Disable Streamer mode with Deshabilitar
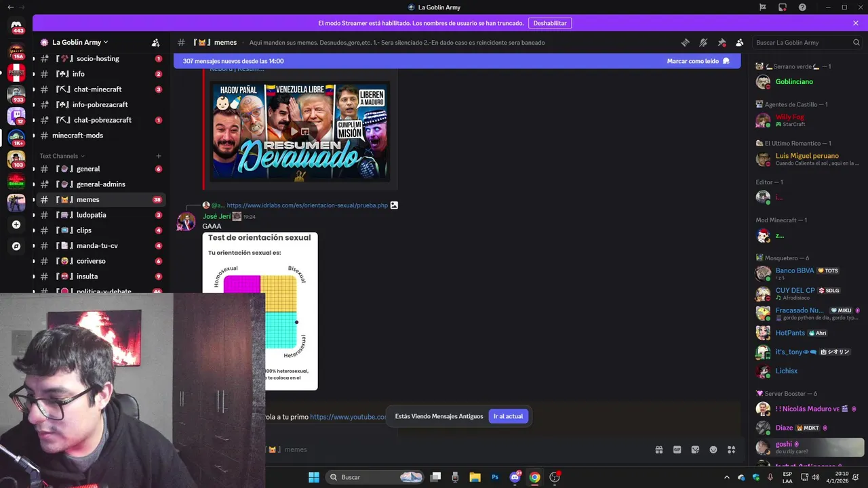Image resolution: width=868 pixels, height=488 pixels. (x=550, y=23)
